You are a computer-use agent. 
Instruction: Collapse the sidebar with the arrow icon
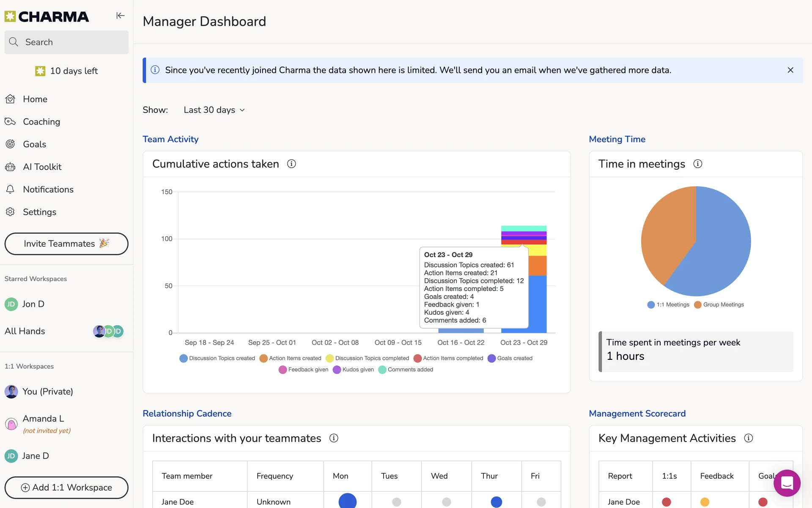click(121, 16)
